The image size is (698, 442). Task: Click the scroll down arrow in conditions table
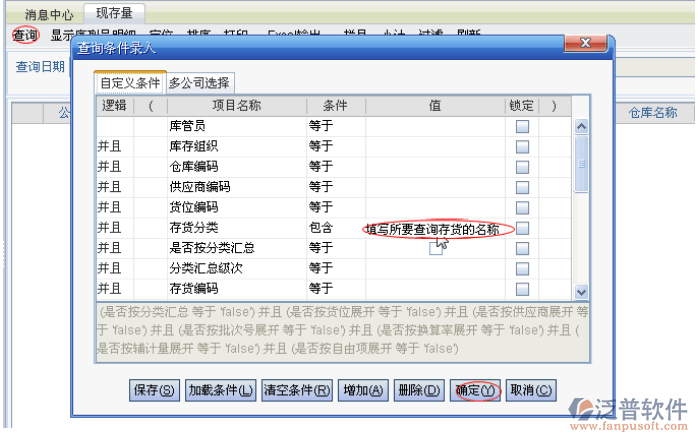pos(581,289)
